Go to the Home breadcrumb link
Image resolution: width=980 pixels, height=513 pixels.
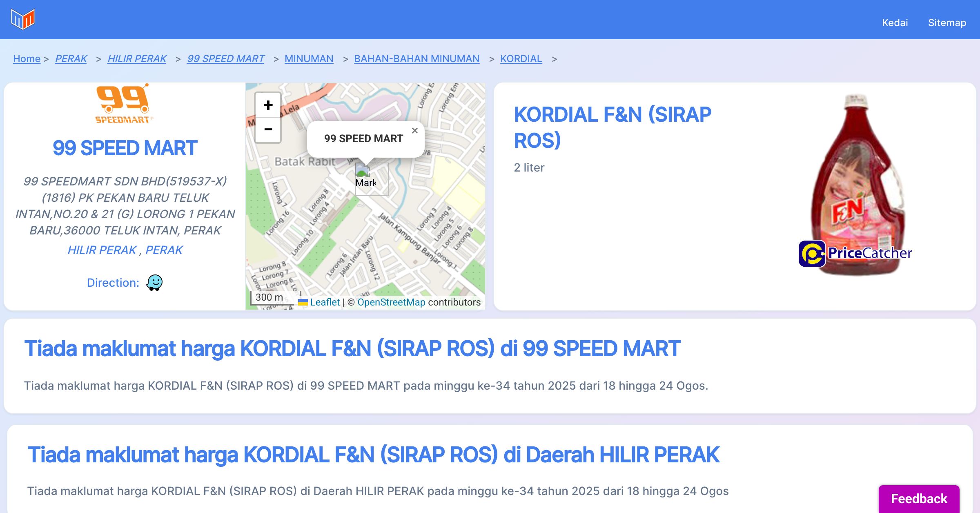point(27,58)
